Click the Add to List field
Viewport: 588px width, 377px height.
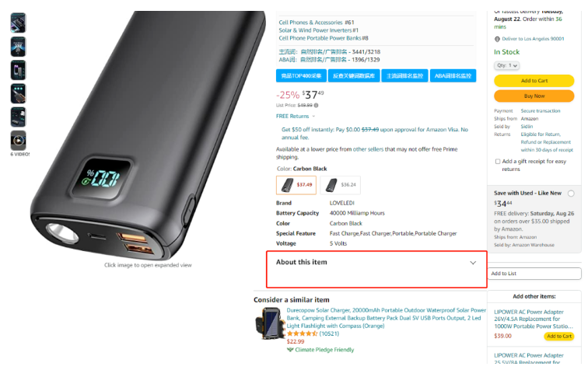point(534,274)
